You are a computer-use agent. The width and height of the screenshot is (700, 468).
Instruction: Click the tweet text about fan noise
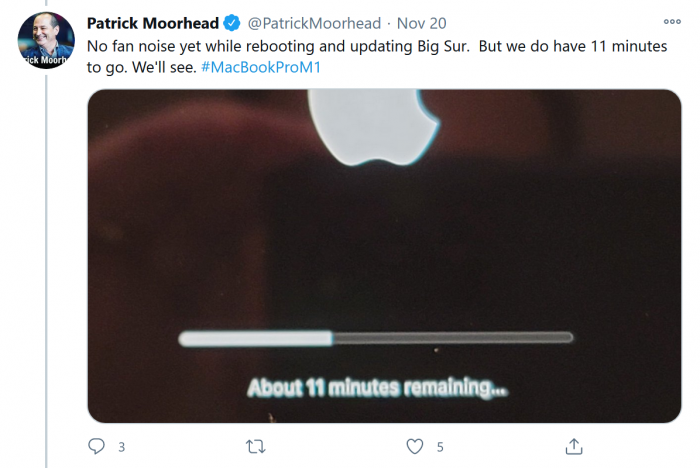pyautogui.click(x=300, y=46)
